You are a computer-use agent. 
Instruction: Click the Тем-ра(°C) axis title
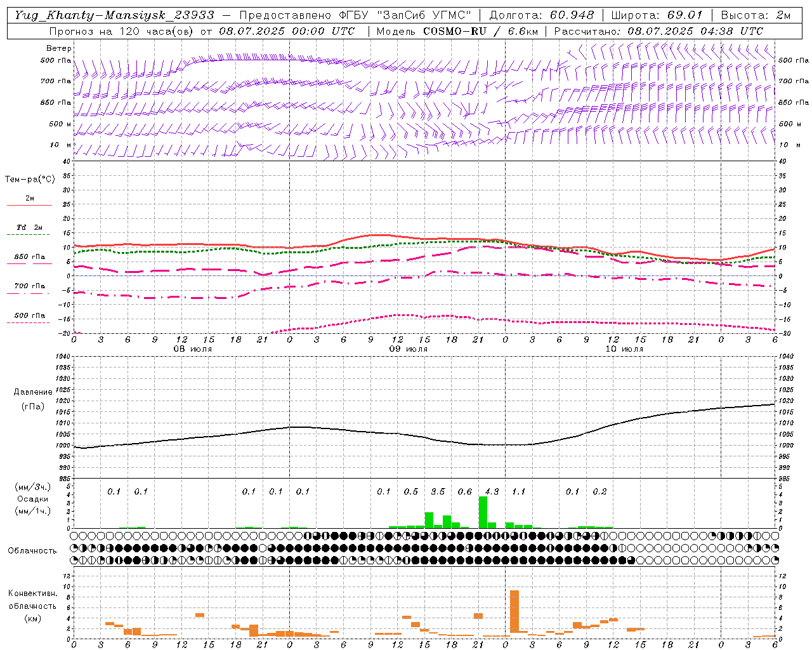(x=30, y=180)
